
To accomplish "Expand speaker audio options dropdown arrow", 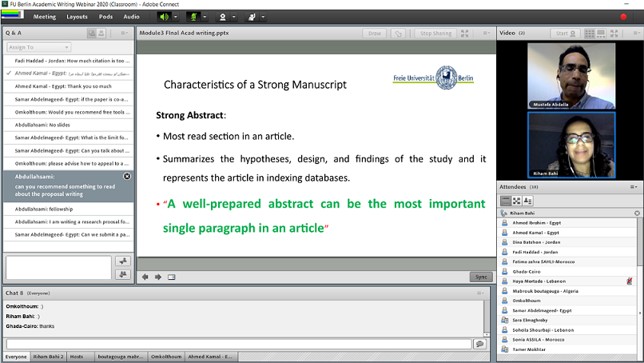I will pyautogui.click(x=177, y=16).
